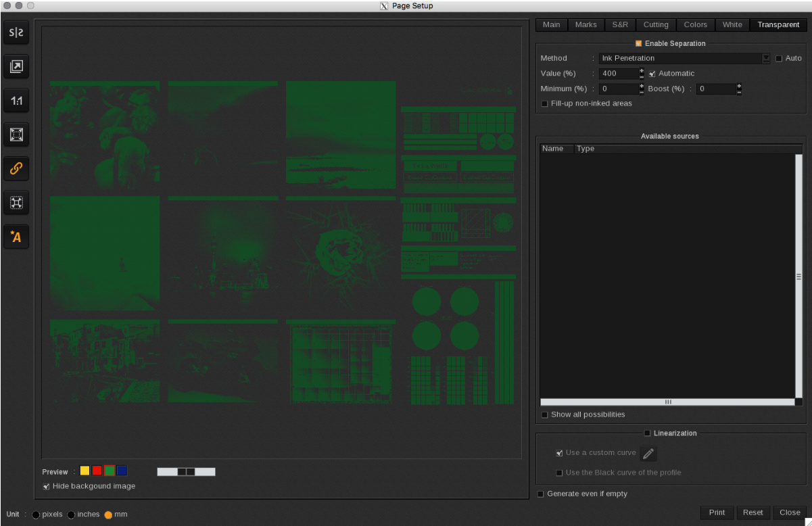Image resolution: width=812 pixels, height=526 pixels.
Task: Uncheck Hide background image
Action: click(x=46, y=486)
